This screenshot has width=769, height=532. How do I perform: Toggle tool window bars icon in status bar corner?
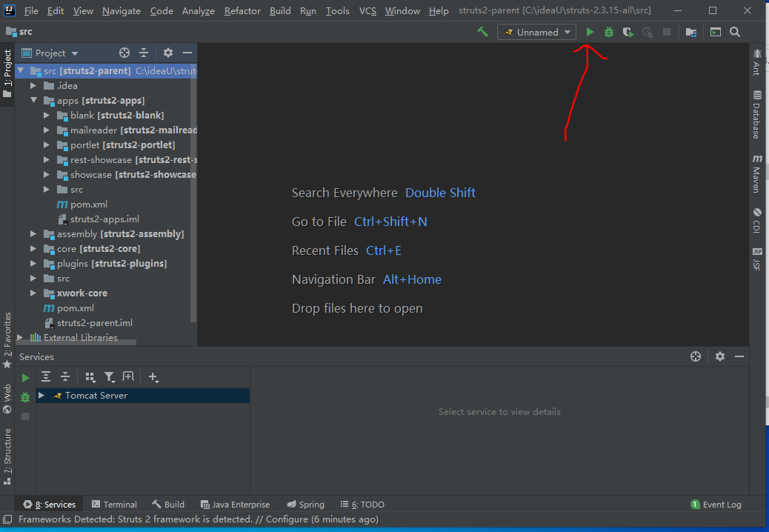7,519
